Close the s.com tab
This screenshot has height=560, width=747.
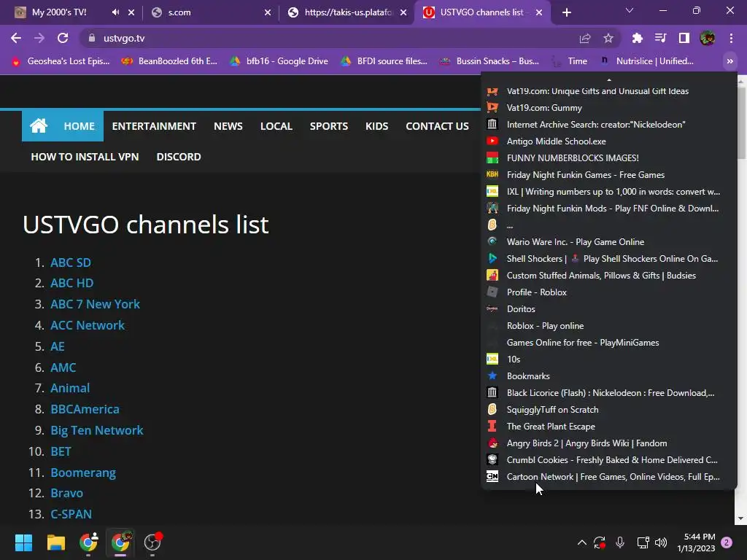click(268, 12)
